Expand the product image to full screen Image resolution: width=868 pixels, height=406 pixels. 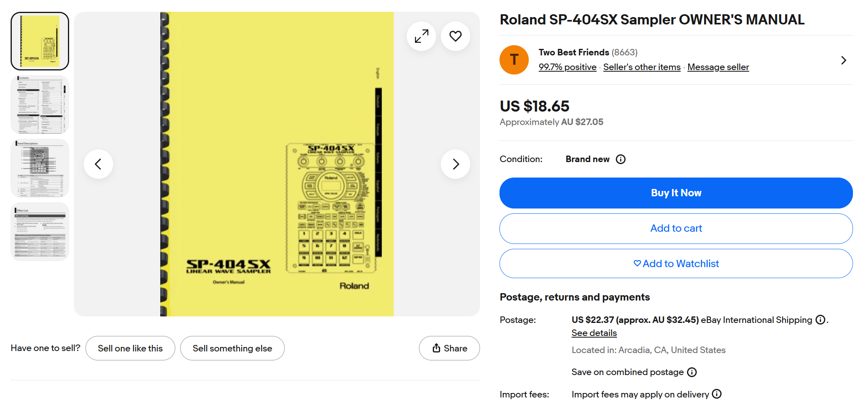[421, 36]
